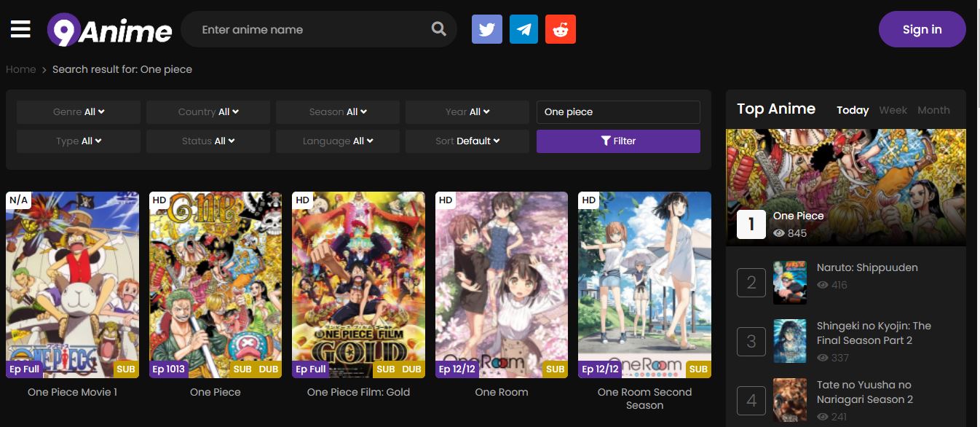Screen dimensions: 980x427
Task: Click the keyword field containing One piece
Action: coord(618,112)
